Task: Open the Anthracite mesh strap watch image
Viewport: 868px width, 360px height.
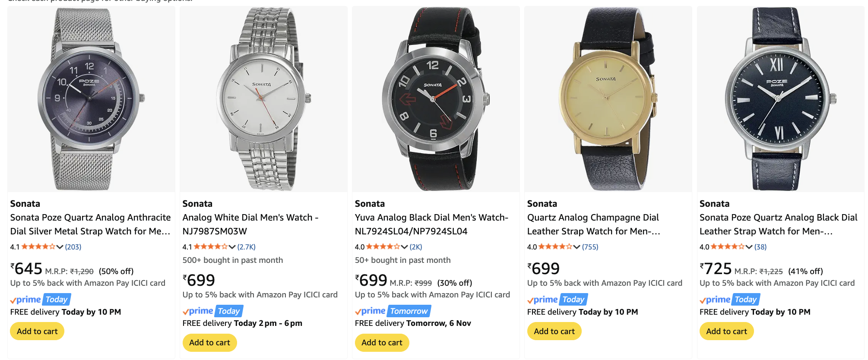Action: tap(91, 99)
